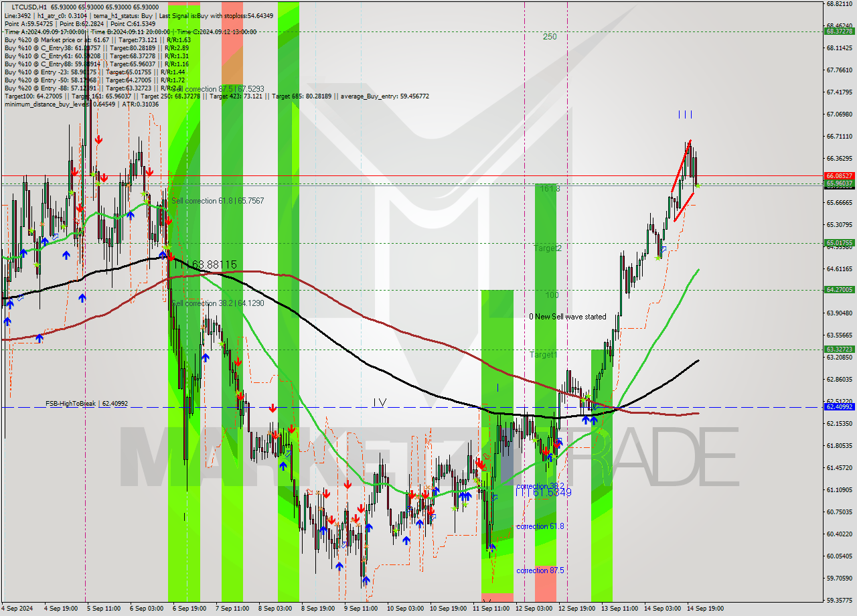Click the '6 Sep 19:00' time axis label

(x=189, y=609)
